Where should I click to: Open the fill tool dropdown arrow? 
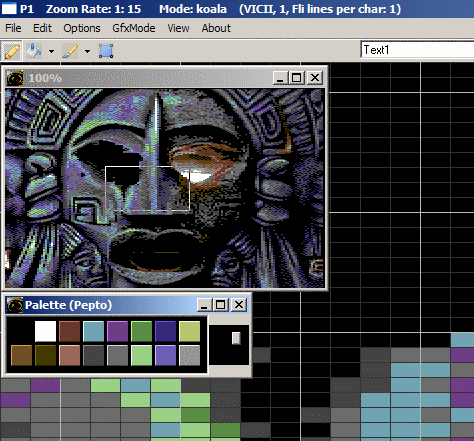click(x=51, y=51)
